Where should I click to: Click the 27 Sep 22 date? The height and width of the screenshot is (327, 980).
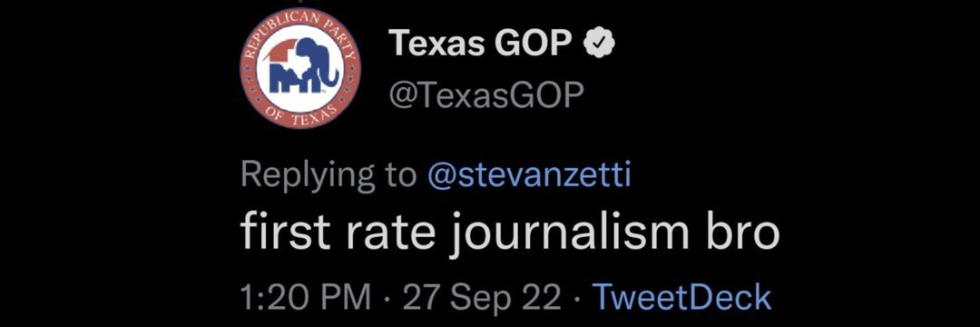pos(482,296)
